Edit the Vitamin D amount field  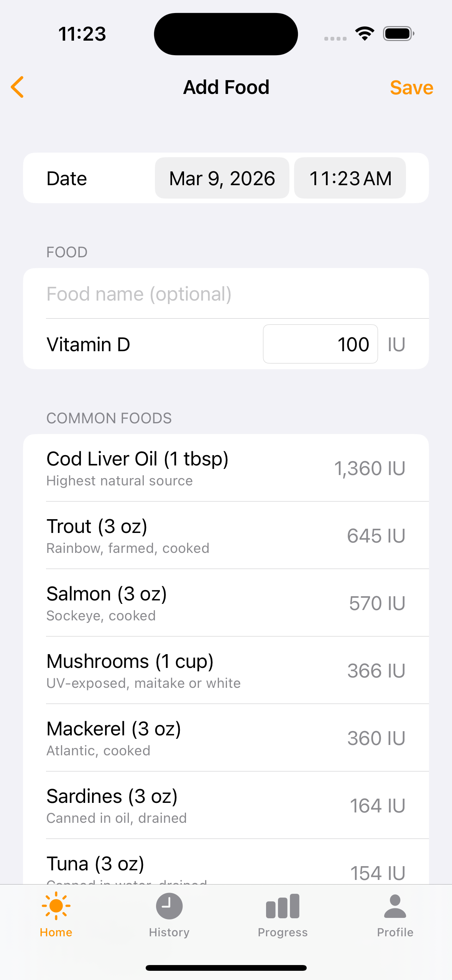[x=320, y=344]
